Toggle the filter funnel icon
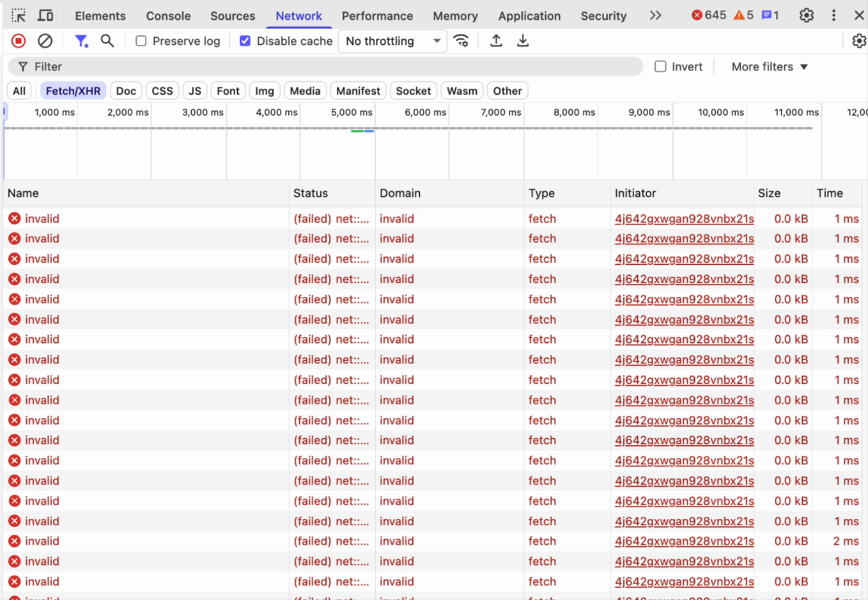The height and width of the screenshot is (600, 868). (81, 41)
